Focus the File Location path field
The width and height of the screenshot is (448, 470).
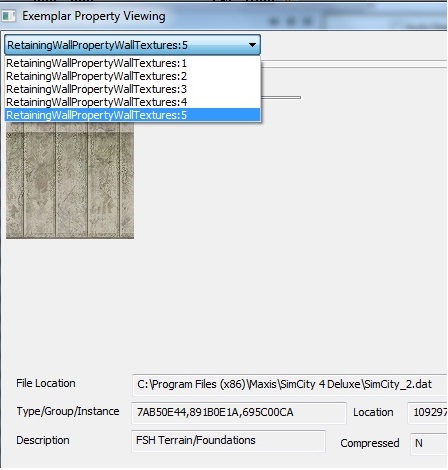point(290,385)
